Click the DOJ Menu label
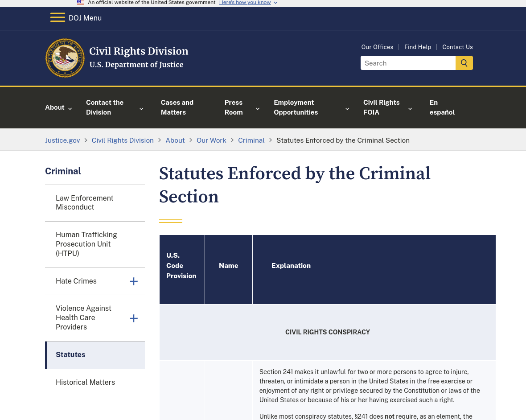This screenshot has height=420, width=526. coord(85,18)
